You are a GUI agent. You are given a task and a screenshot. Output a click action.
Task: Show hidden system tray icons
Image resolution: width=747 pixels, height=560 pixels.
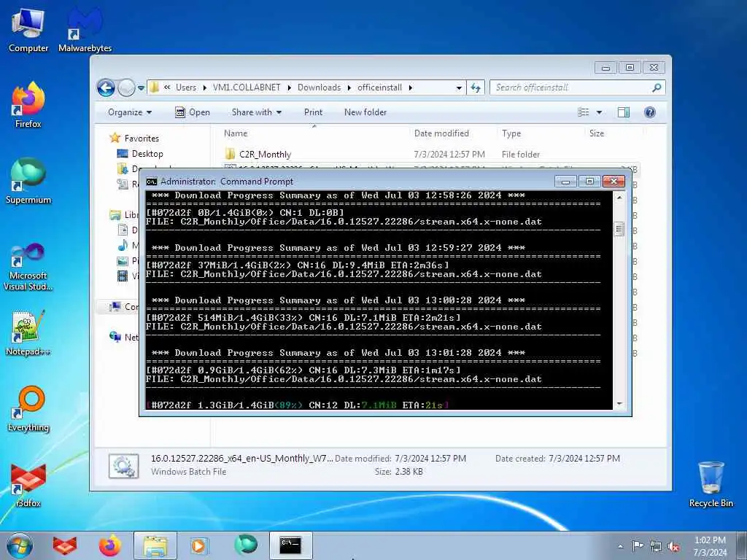coord(620,546)
